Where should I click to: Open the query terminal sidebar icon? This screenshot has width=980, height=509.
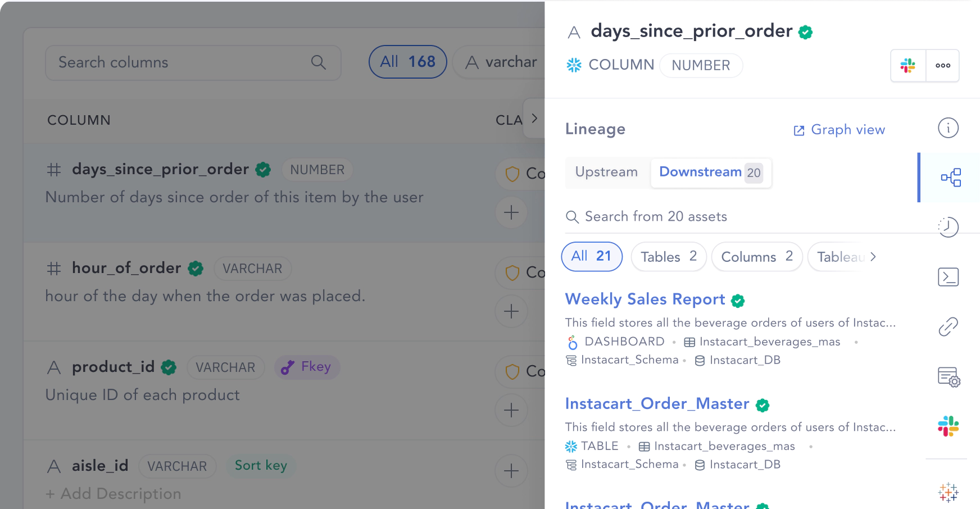949,277
